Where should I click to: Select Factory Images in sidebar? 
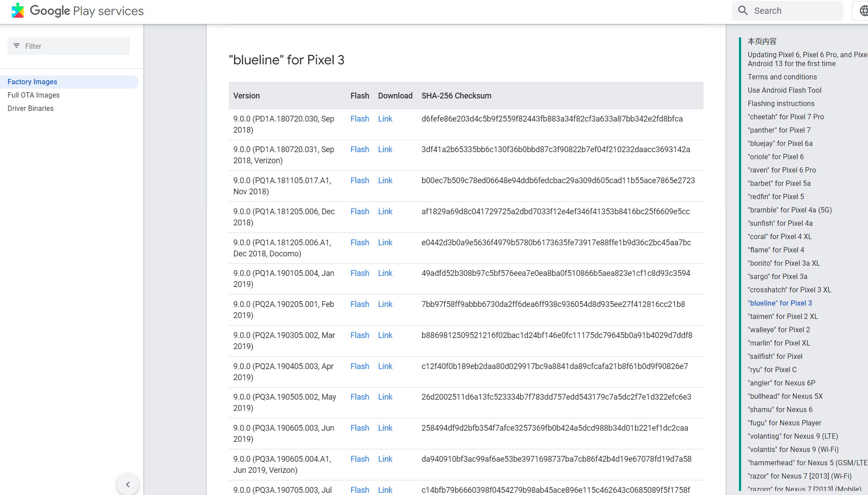tap(32, 82)
